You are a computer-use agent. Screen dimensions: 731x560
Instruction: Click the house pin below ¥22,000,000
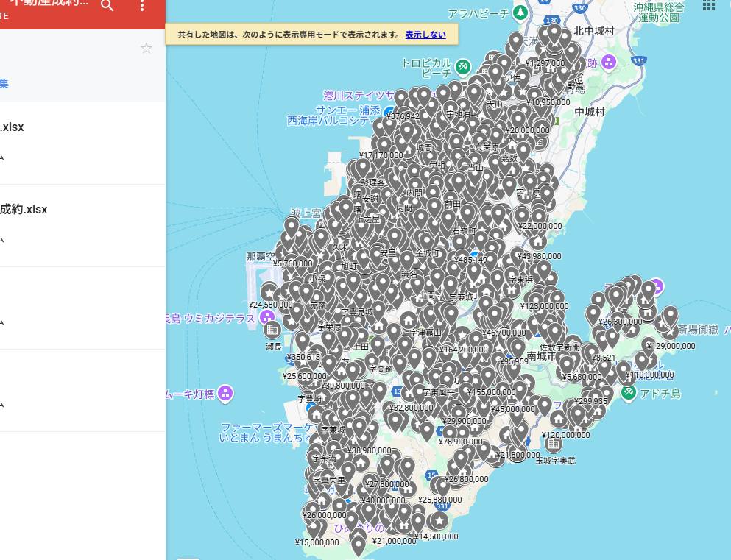pyautogui.click(x=538, y=241)
